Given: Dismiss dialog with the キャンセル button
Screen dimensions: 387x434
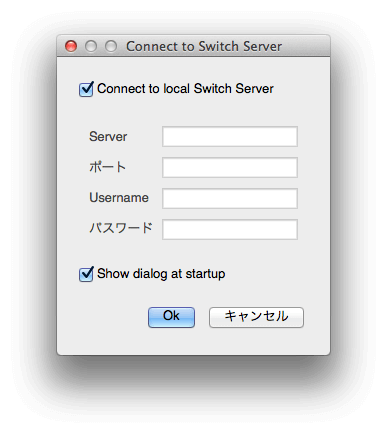Looking at the screenshot, I should [x=256, y=317].
